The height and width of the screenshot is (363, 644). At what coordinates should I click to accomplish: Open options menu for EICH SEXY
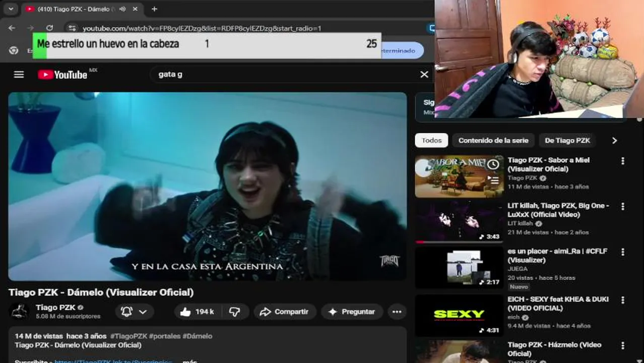623,300
